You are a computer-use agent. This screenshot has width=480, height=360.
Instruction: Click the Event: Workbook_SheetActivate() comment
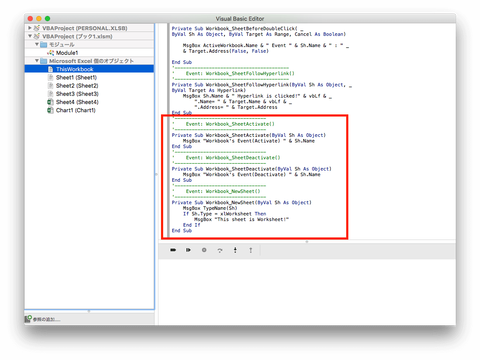(230, 124)
